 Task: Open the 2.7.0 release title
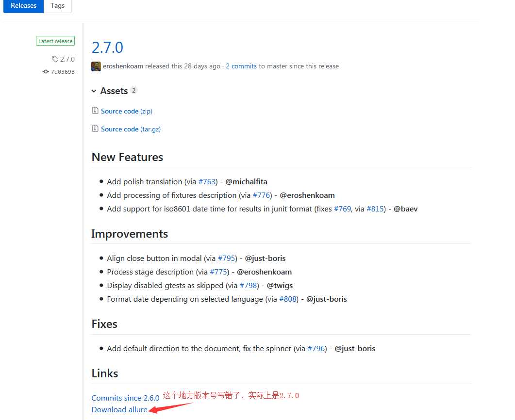[107, 48]
